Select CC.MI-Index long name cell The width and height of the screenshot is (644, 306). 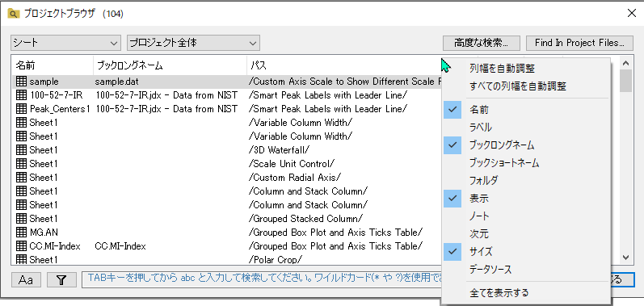tap(120, 246)
